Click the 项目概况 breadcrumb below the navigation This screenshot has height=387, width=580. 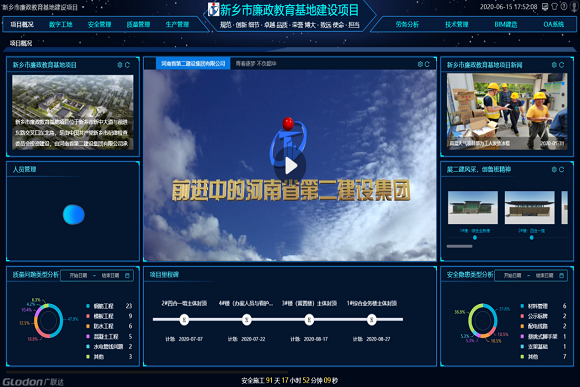[21, 43]
